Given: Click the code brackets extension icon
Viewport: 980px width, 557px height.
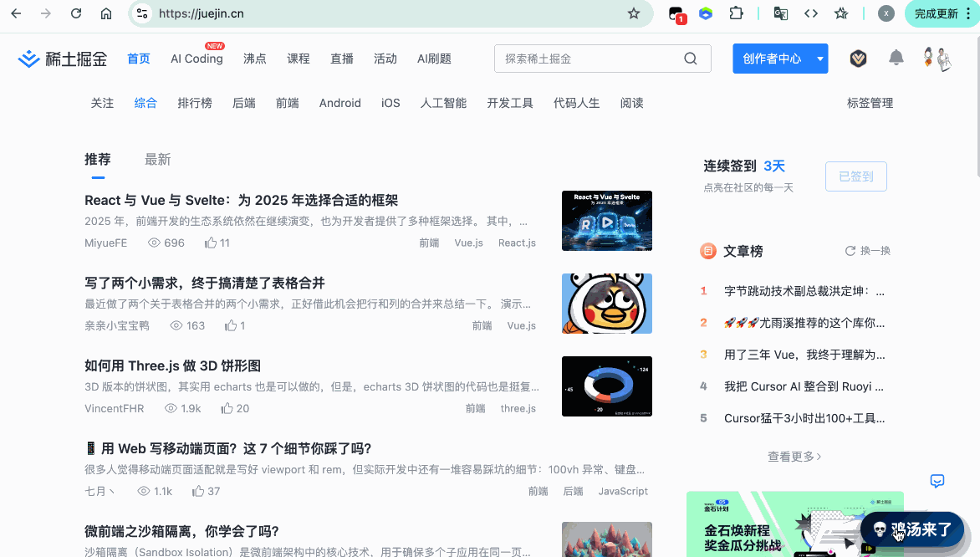Looking at the screenshot, I should tap(810, 13).
